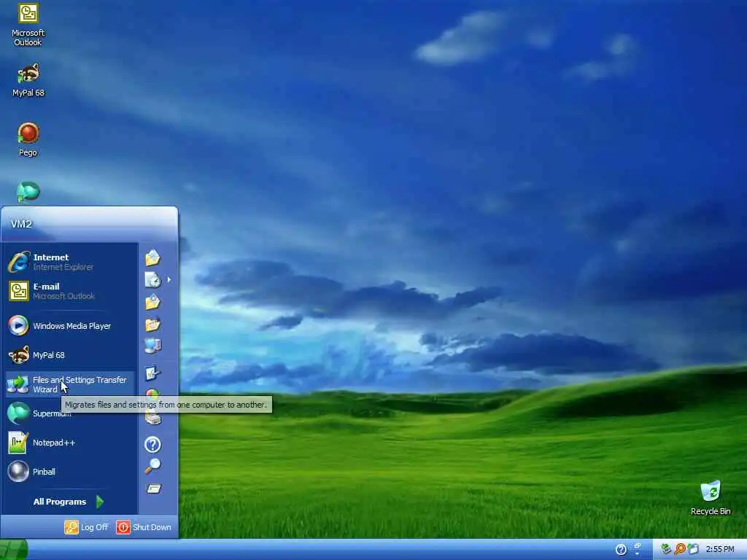Open My Pictures folder icon

152,302
